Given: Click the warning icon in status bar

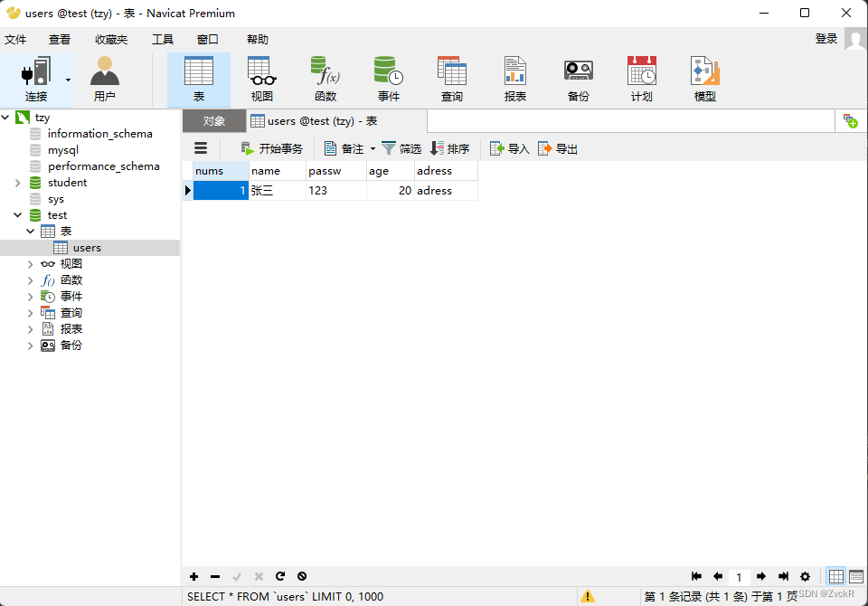Looking at the screenshot, I should [x=588, y=597].
